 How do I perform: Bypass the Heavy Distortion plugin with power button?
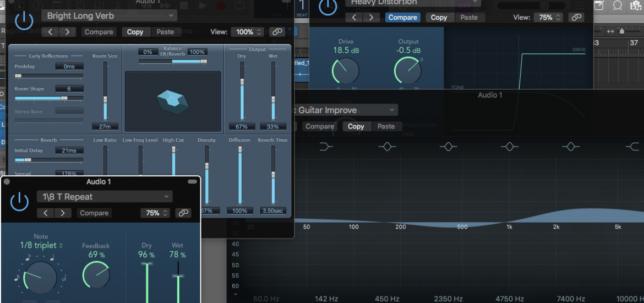(328, 7)
